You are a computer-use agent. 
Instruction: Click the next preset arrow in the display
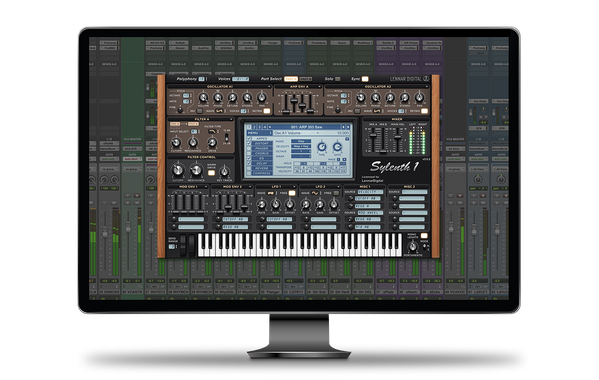click(x=348, y=126)
